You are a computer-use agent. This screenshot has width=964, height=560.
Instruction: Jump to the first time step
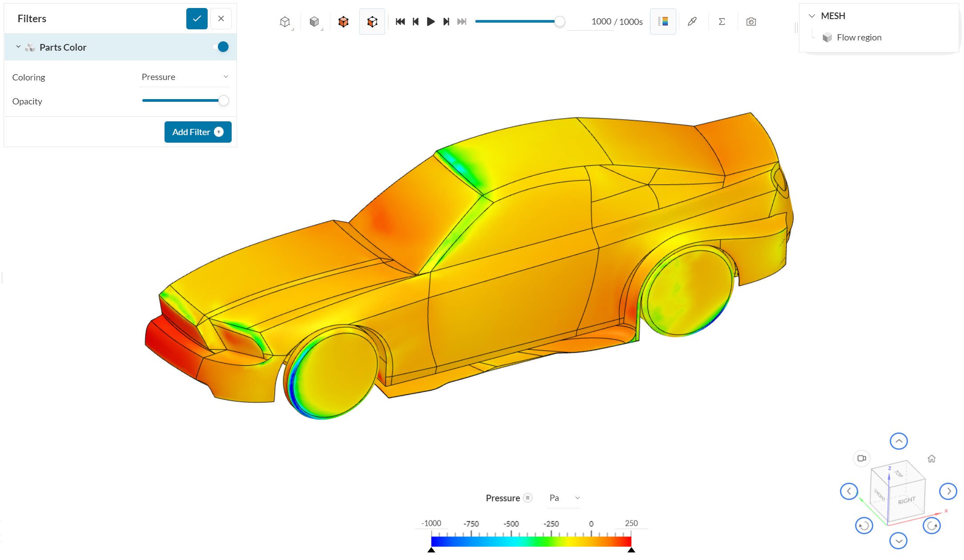(400, 22)
